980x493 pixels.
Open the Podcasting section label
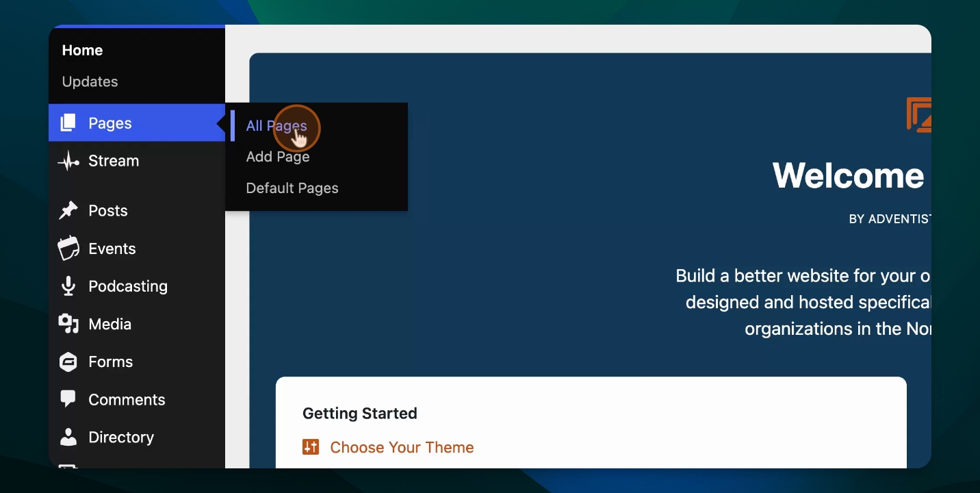tap(128, 286)
